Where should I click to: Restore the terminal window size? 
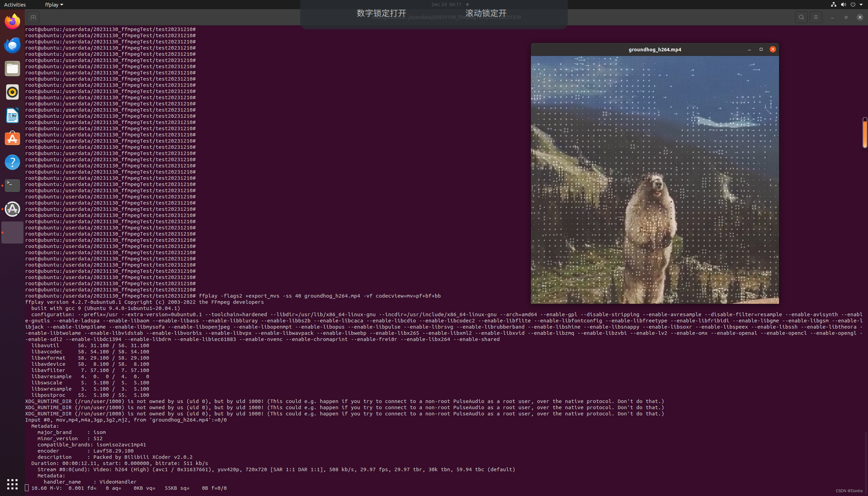tap(846, 17)
